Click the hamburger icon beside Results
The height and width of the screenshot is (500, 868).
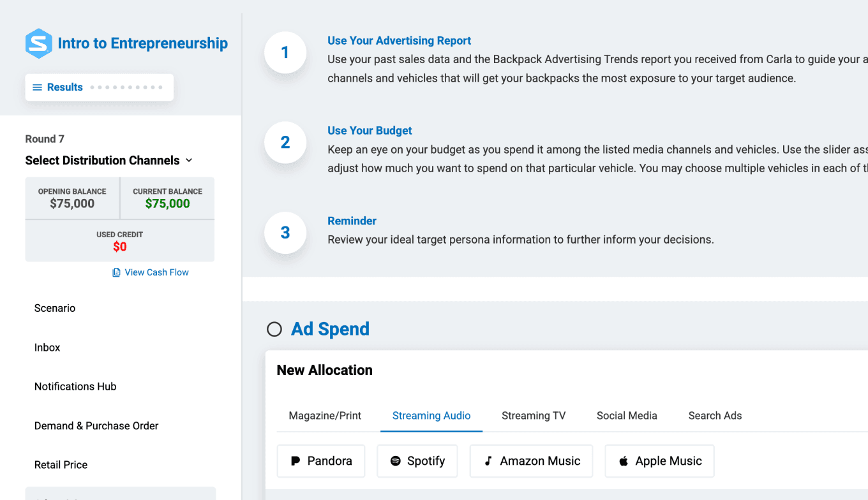pos(38,87)
